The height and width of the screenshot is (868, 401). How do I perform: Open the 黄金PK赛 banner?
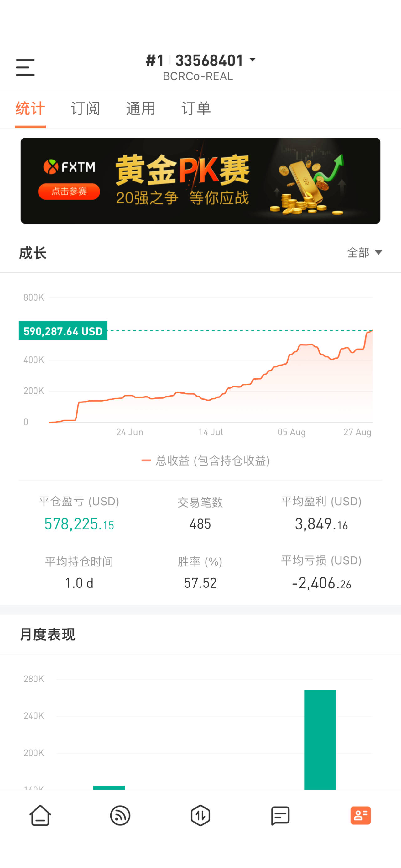click(x=200, y=181)
